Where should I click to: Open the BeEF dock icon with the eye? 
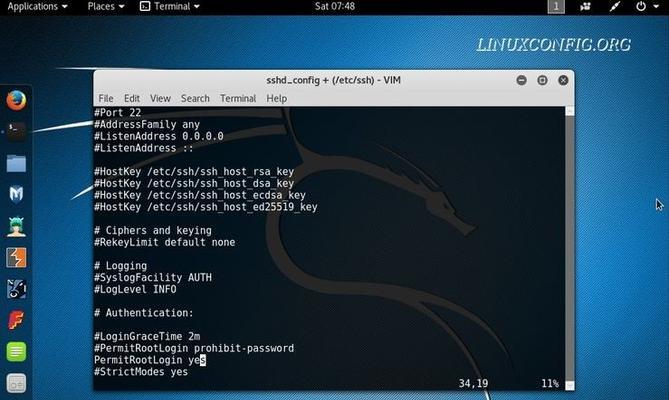[x=16, y=289]
